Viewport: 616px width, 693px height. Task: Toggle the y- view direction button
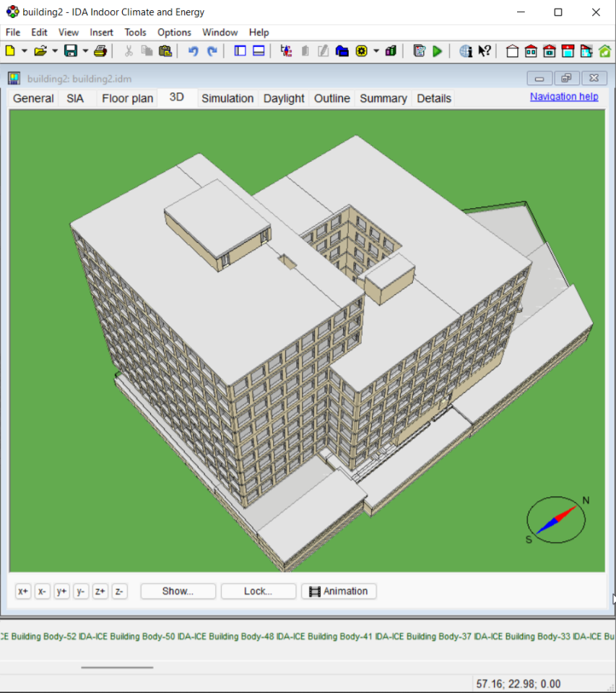coord(81,591)
